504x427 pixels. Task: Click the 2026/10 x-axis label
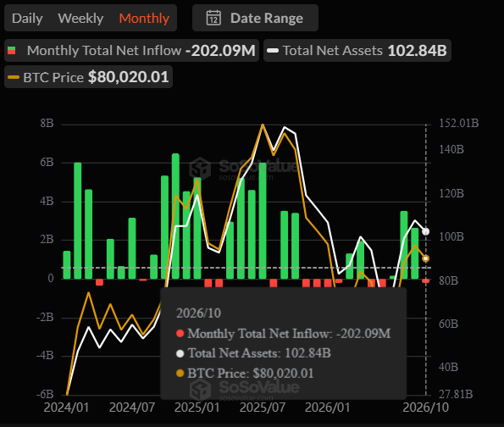pos(425,408)
